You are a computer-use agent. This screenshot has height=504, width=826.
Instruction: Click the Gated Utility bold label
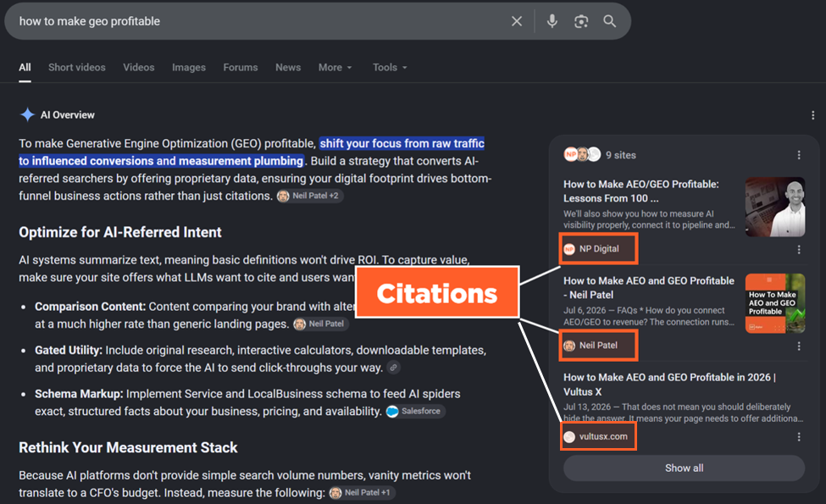click(x=69, y=350)
